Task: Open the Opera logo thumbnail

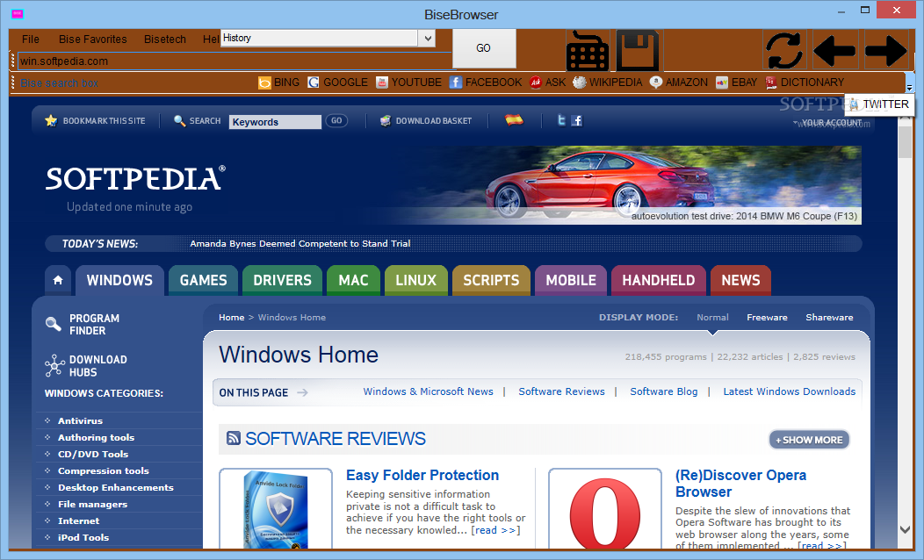Action: pyautogui.click(x=604, y=510)
